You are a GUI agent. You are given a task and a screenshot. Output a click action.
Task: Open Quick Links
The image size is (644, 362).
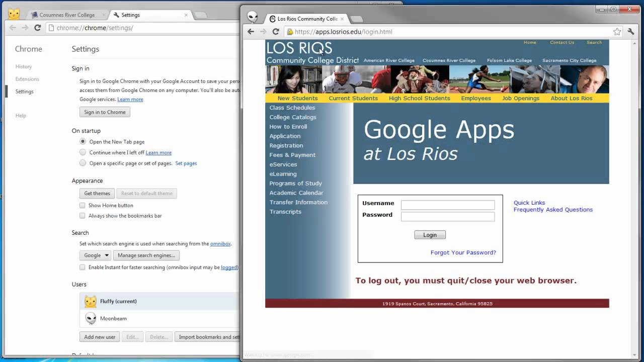coord(529,203)
